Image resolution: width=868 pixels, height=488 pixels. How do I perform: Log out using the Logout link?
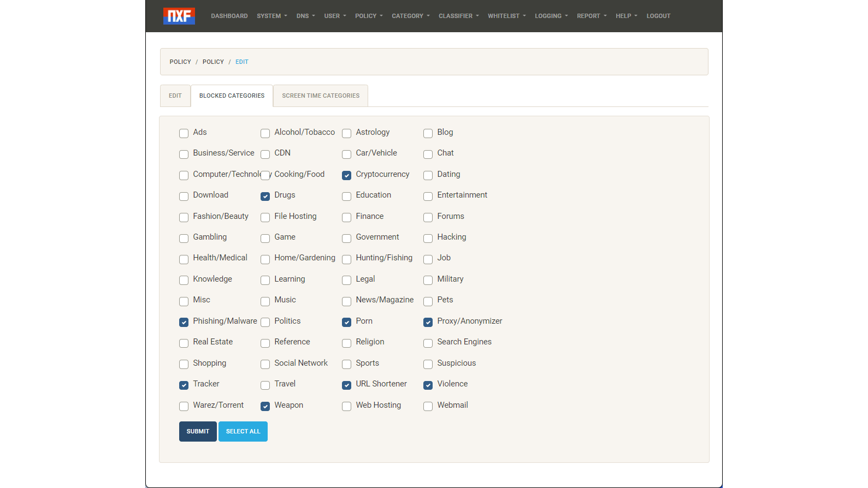(659, 16)
